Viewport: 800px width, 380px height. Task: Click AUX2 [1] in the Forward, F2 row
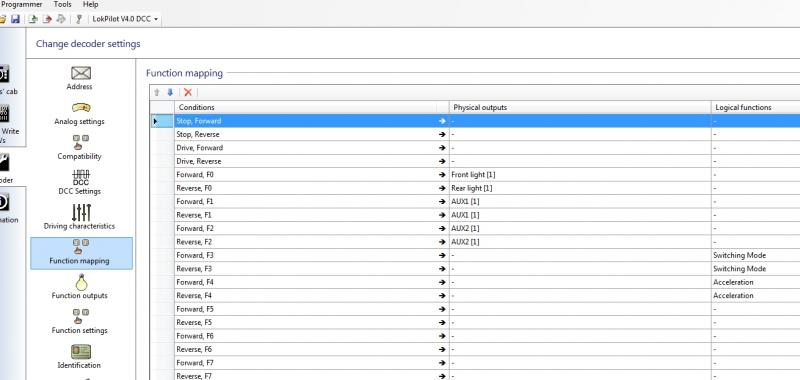pyautogui.click(x=580, y=228)
